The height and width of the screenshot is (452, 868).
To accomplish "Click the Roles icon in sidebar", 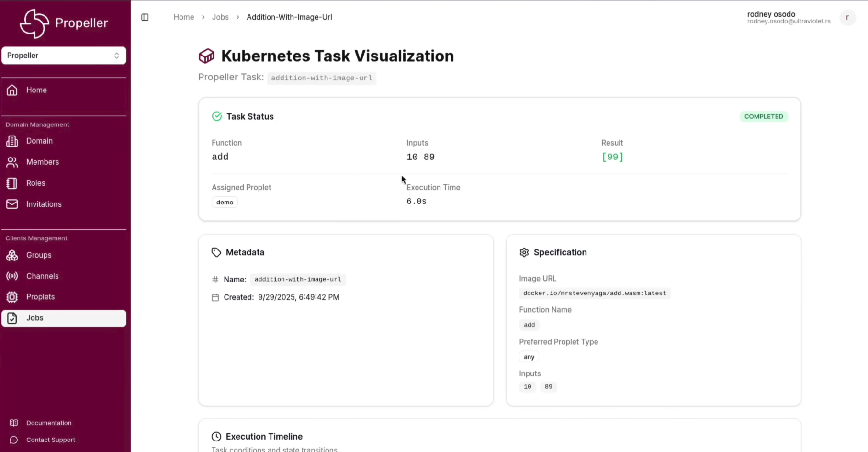I will point(12,183).
